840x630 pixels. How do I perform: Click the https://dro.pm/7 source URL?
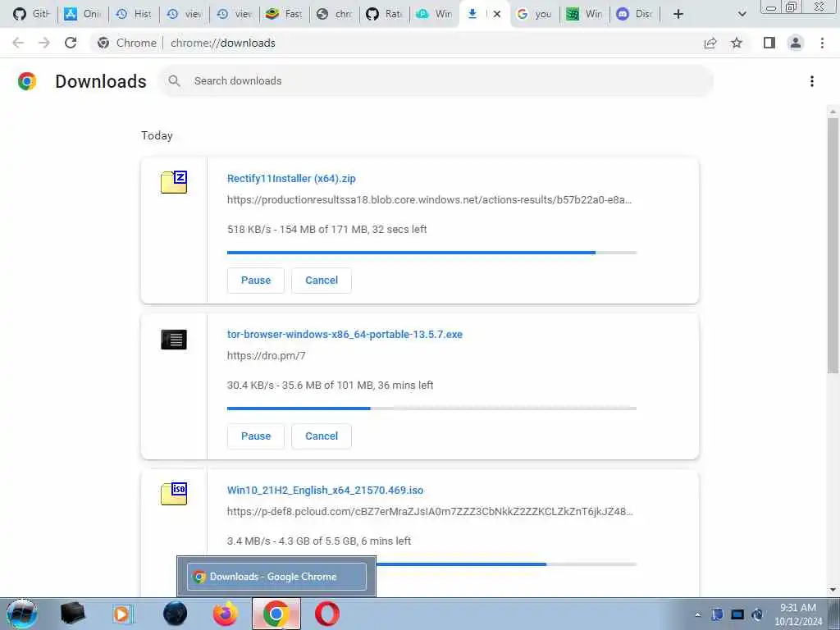click(267, 356)
